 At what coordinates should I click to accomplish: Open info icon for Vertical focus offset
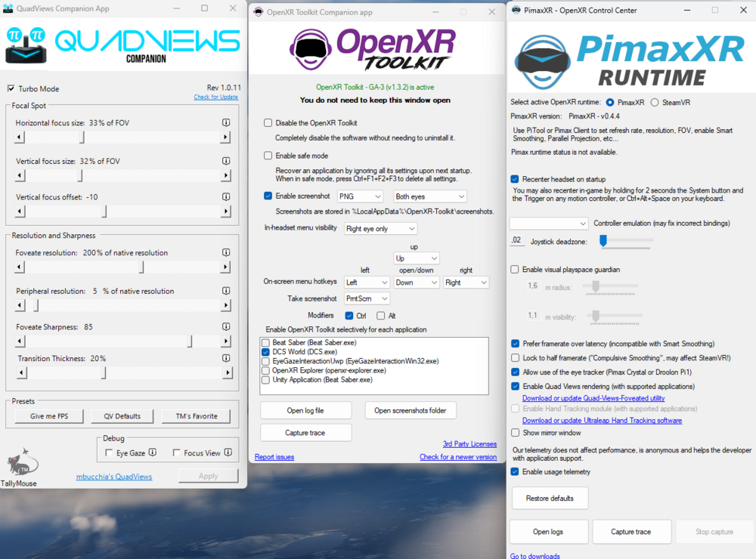point(225,196)
